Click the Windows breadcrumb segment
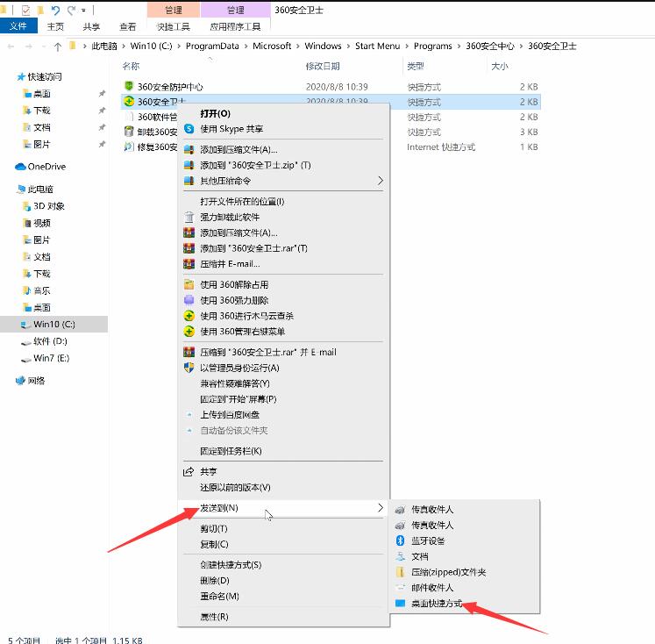655x644 pixels. click(x=323, y=46)
